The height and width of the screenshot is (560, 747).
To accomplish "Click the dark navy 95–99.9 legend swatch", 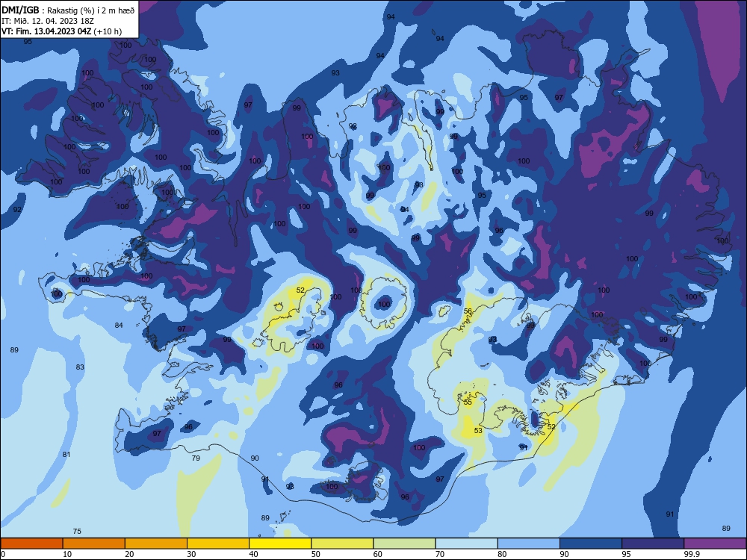I will 653,544.
